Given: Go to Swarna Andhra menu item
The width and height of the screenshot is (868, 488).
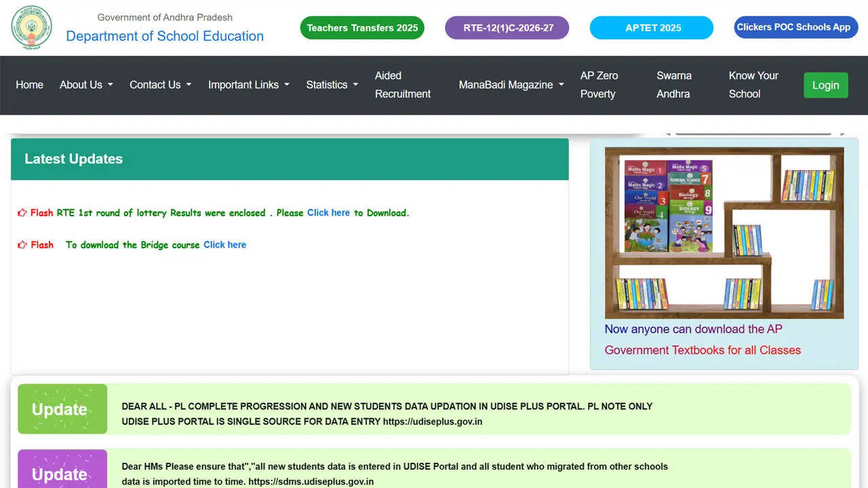Looking at the screenshot, I should pyautogui.click(x=673, y=85).
